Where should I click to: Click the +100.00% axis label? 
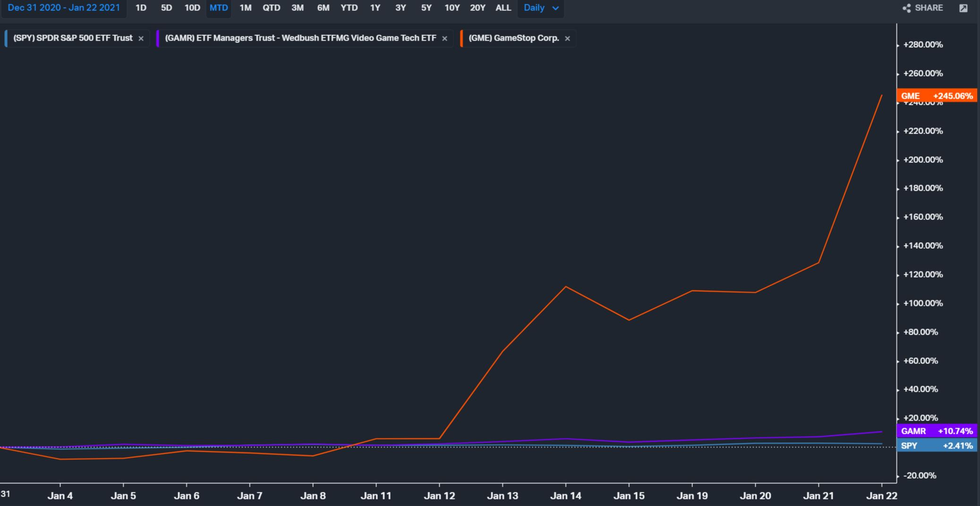tap(923, 303)
